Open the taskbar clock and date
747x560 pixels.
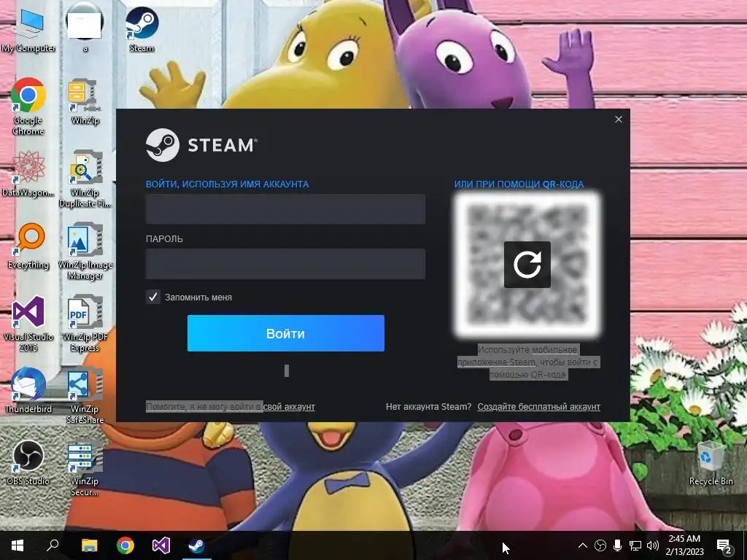click(684, 545)
